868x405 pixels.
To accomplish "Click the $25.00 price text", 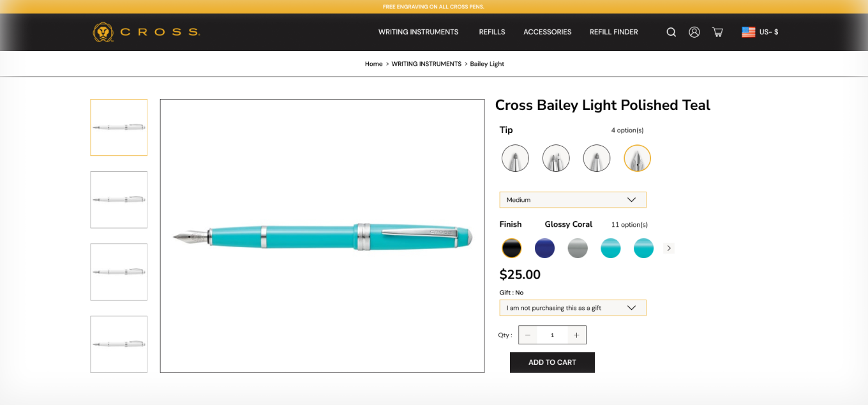I will pyautogui.click(x=520, y=275).
